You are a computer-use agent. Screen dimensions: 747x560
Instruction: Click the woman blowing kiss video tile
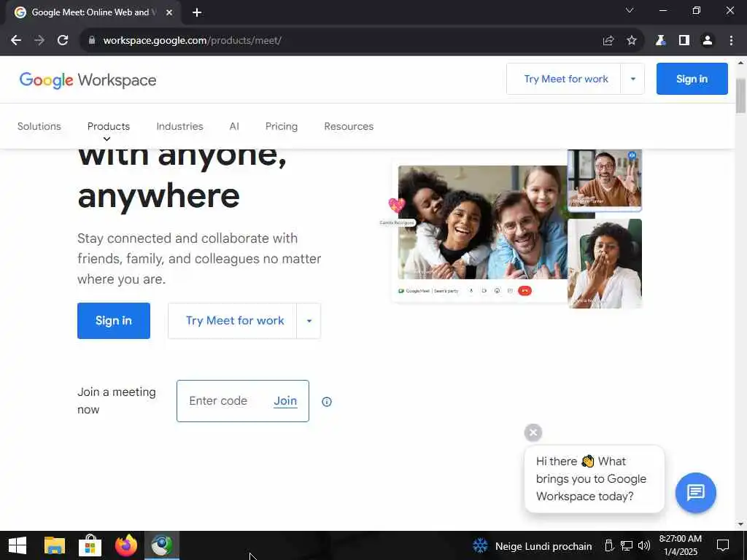[x=605, y=263]
